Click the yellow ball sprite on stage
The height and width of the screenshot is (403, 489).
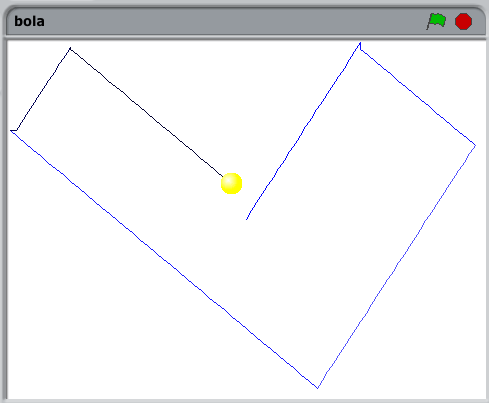coord(231,183)
